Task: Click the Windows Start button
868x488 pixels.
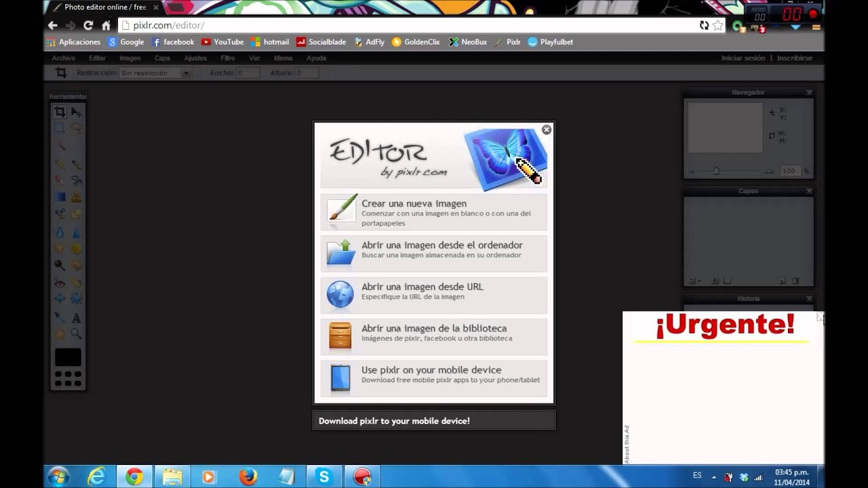Action: coord(58,477)
